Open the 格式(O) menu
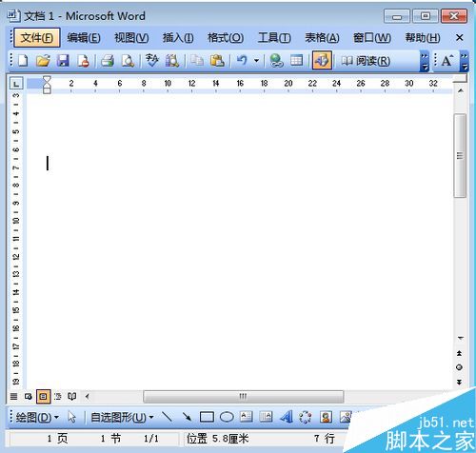Screen dimensions: 476x453 tap(226, 38)
